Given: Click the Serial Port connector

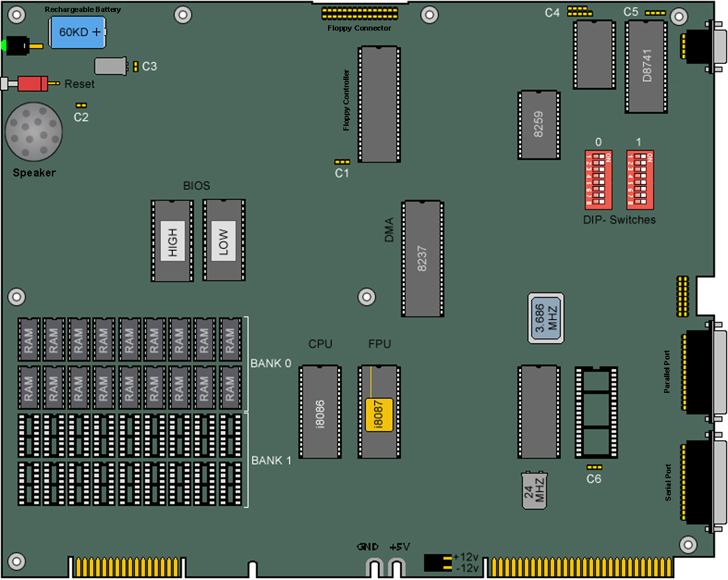Looking at the screenshot, I should tap(700, 483).
